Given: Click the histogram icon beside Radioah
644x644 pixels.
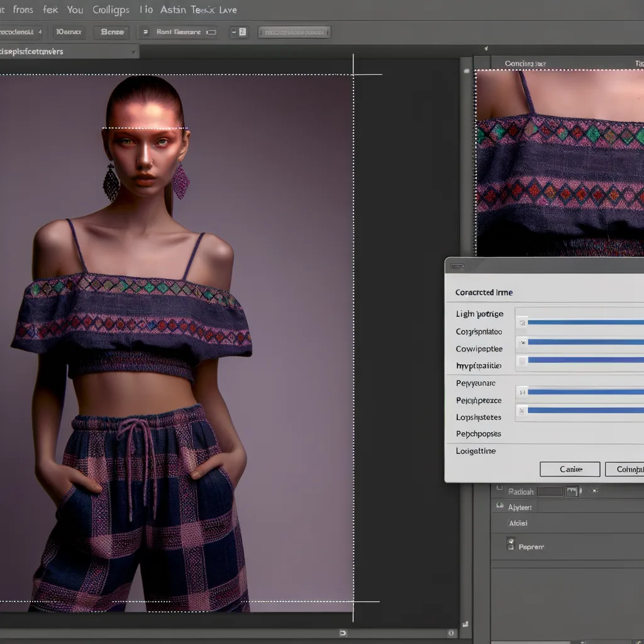Looking at the screenshot, I should click(x=571, y=491).
